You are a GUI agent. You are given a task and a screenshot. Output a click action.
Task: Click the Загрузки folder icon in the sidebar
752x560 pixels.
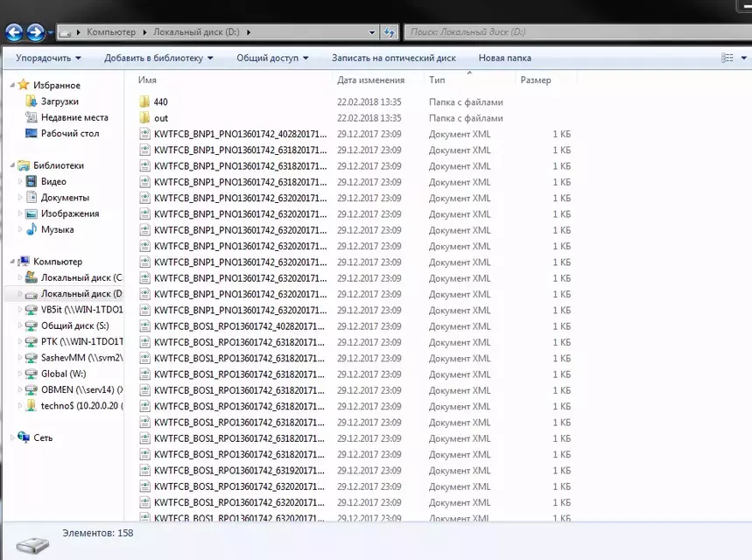(32, 101)
